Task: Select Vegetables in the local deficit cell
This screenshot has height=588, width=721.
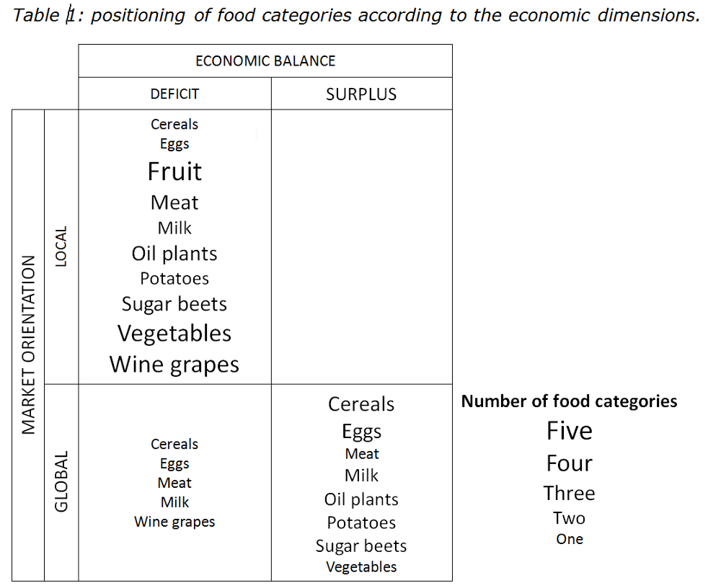Action: [174, 334]
